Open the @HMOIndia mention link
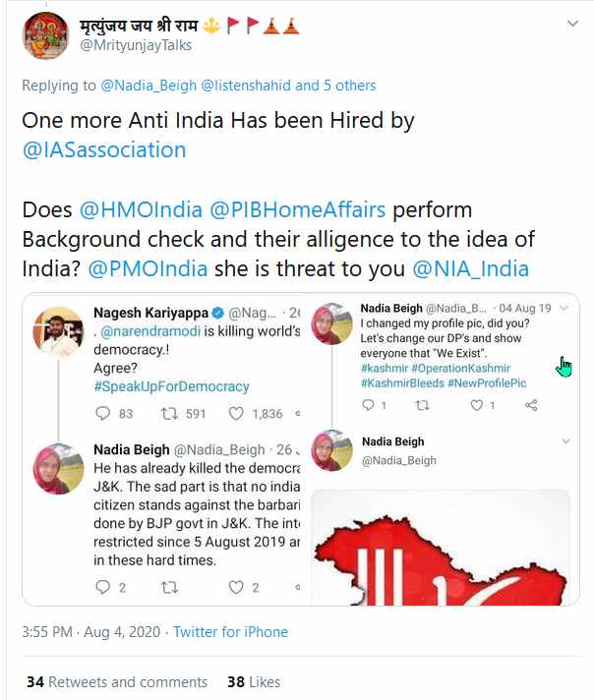This screenshot has width=594, height=700. (137, 209)
